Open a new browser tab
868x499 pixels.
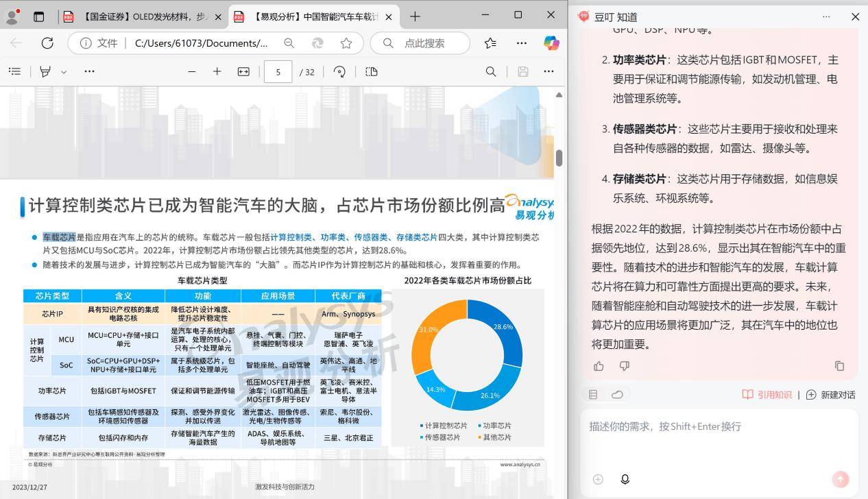[415, 16]
